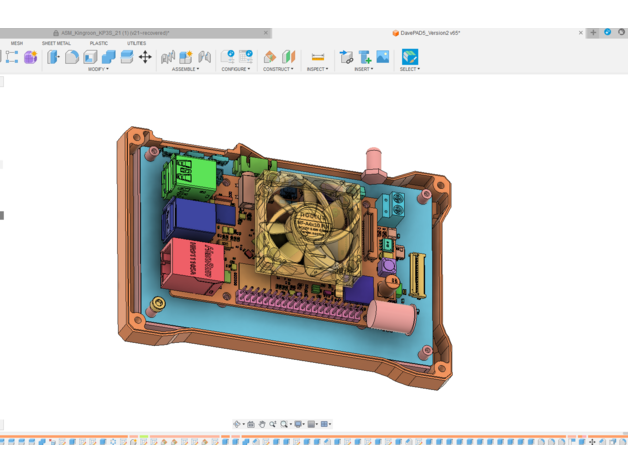The height and width of the screenshot is (472, 628).
Task: Expand the Construct menu
Action: coord(278,70)
